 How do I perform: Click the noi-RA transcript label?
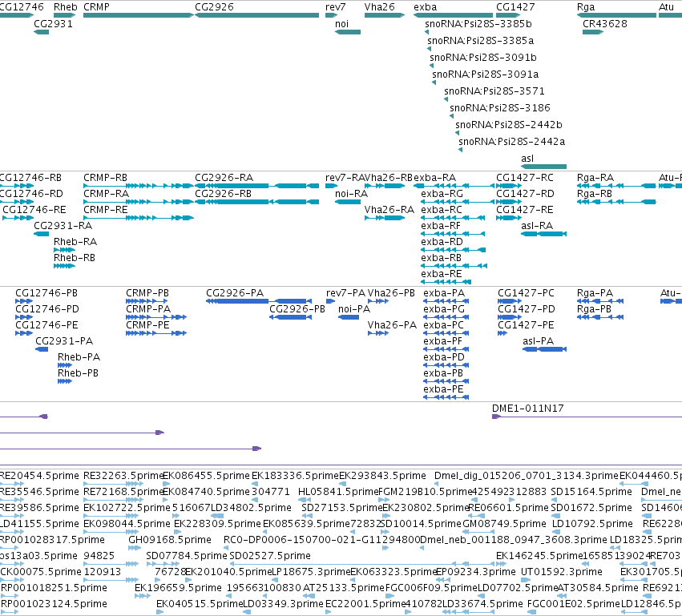click(352, 194)
